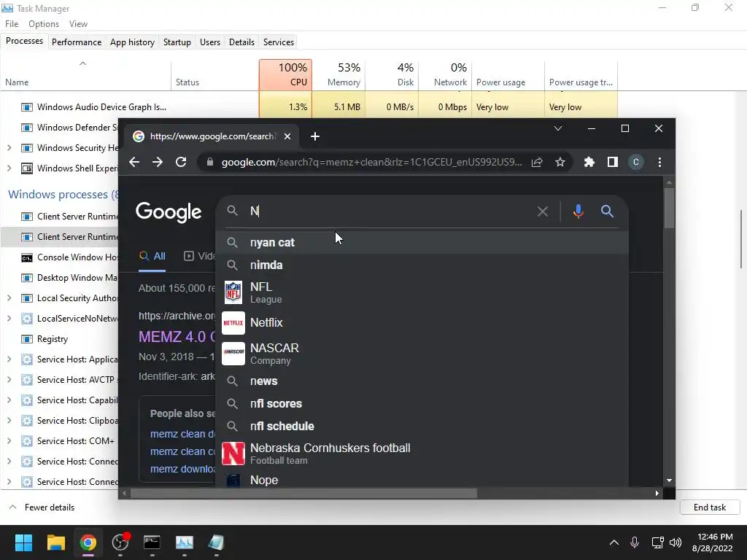This screenshot has width=747, height=560.
Task: Collapse Task Manager with Fewer details
Action: pos(42,507)
